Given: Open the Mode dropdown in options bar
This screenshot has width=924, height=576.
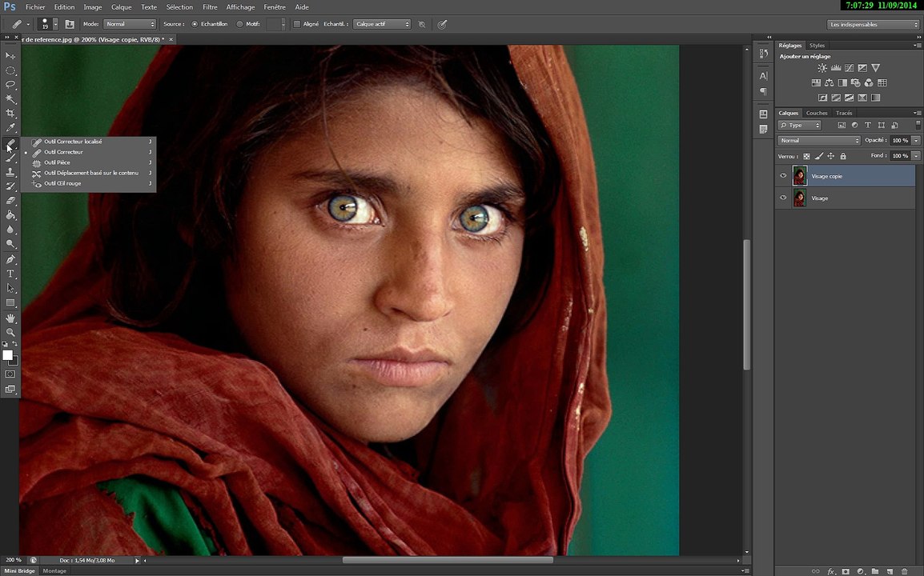Looking at the screenshot, I should pos(130,24).
